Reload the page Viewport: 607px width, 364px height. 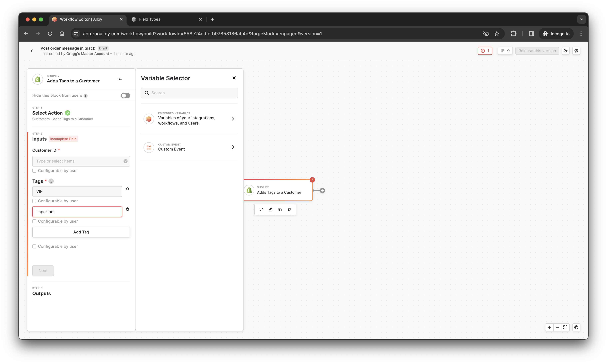(x=50, y=34)
